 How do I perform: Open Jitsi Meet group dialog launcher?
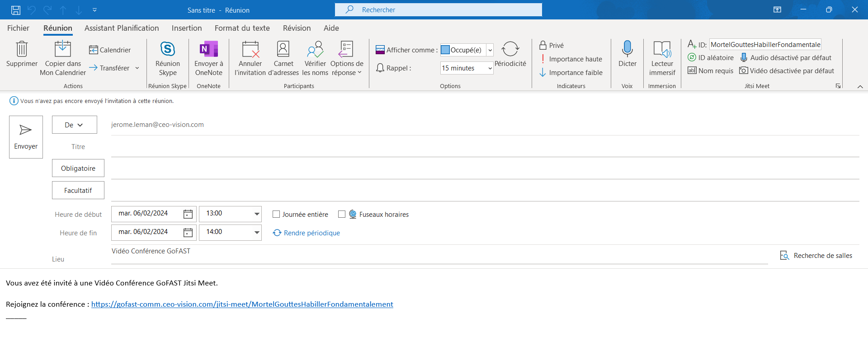click(x=838, y=86)
